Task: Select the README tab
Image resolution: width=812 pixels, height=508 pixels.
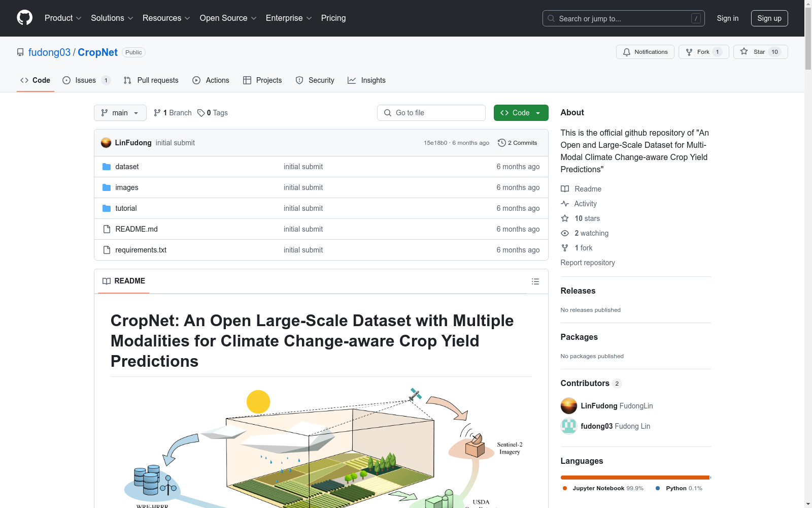Action: pyautogui.click(x=124, y=281)
